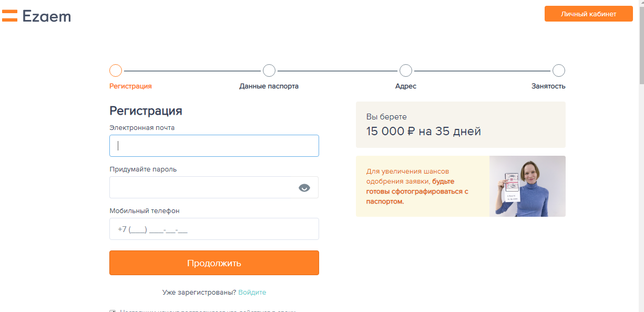This screenshot has width=644, height=312.
Task: Select the Занятость step circle
Action: point(559,71)
